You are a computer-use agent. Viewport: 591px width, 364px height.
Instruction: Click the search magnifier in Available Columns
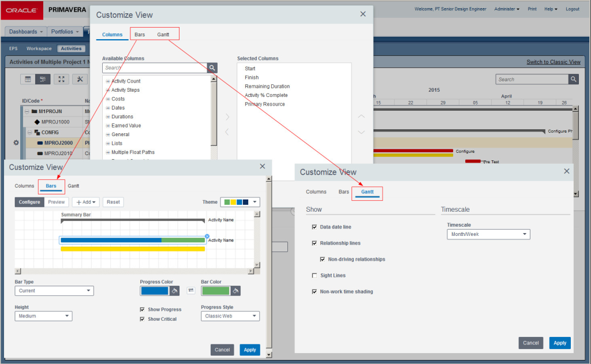(212, 68)
